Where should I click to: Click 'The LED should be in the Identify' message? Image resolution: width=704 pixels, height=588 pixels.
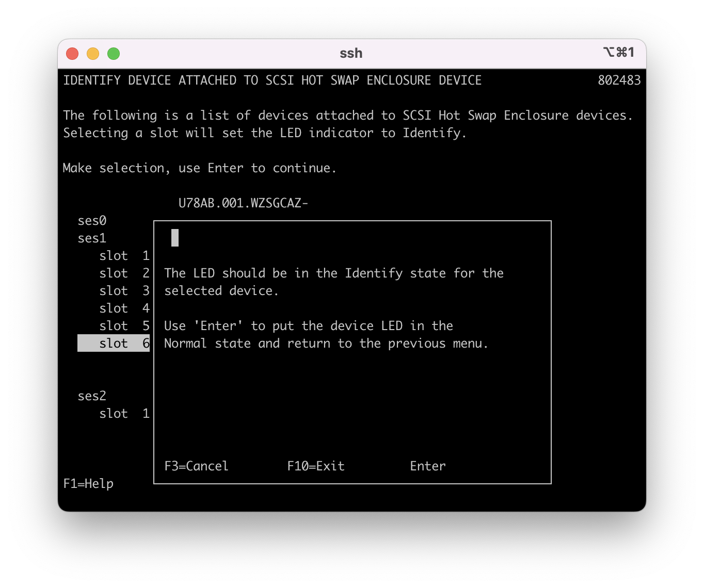334,273
